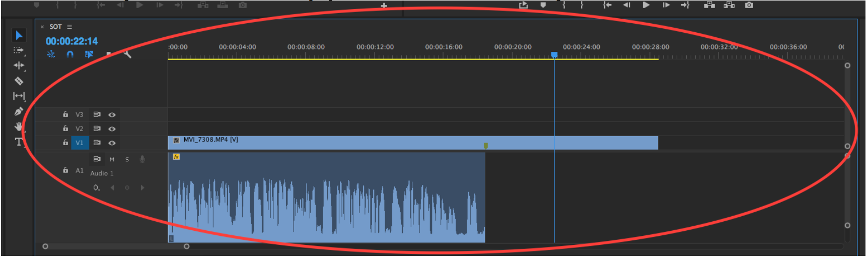Click the Slip tool
The width and height of the screenshot is (868, 258).
coord(19,96)
